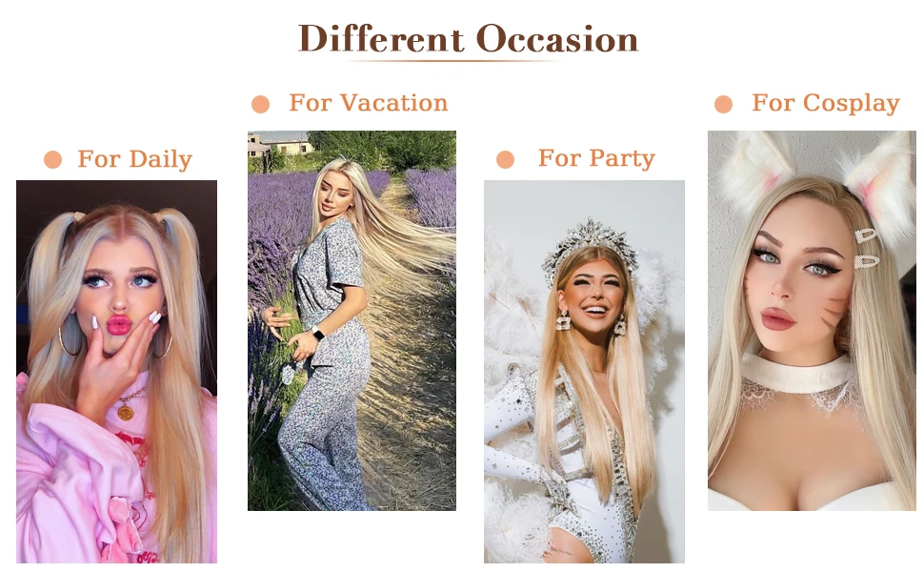Click the For Daily label

pos(135,159)
